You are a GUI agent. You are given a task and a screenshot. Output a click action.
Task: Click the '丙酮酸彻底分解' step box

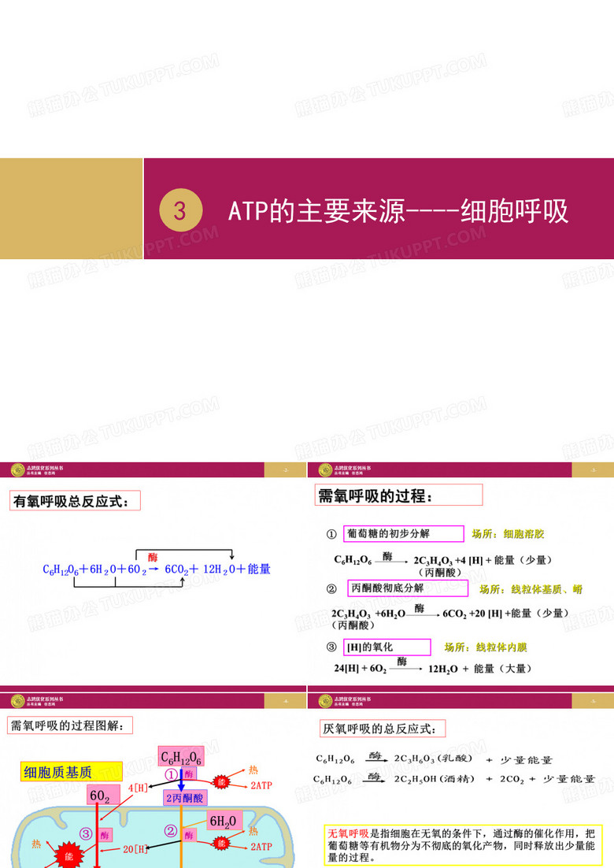[x=408, y=588]
